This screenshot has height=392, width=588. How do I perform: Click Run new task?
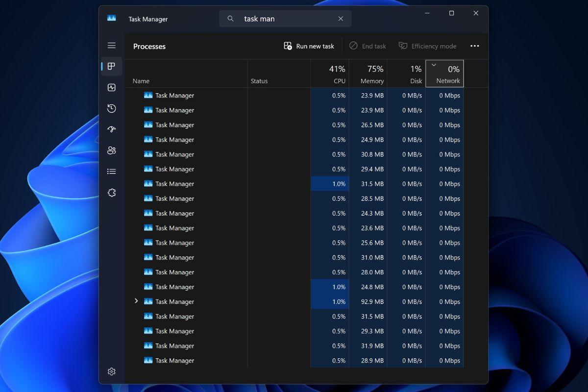309,46
